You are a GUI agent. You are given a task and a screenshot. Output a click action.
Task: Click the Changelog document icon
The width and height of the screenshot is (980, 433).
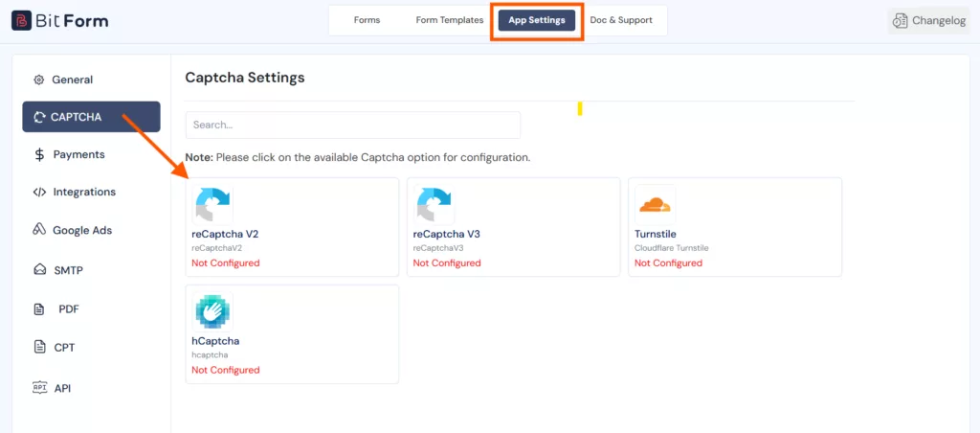(900, 21)
